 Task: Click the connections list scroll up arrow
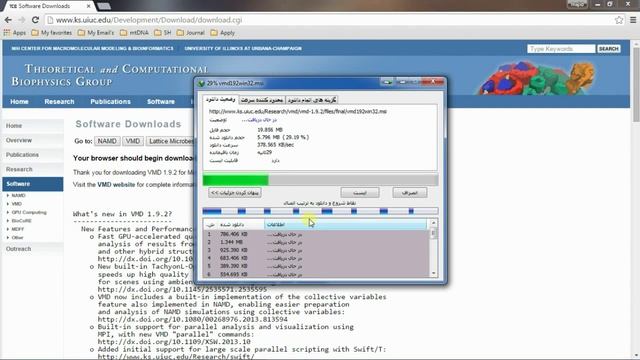click(x=433, y=223)
